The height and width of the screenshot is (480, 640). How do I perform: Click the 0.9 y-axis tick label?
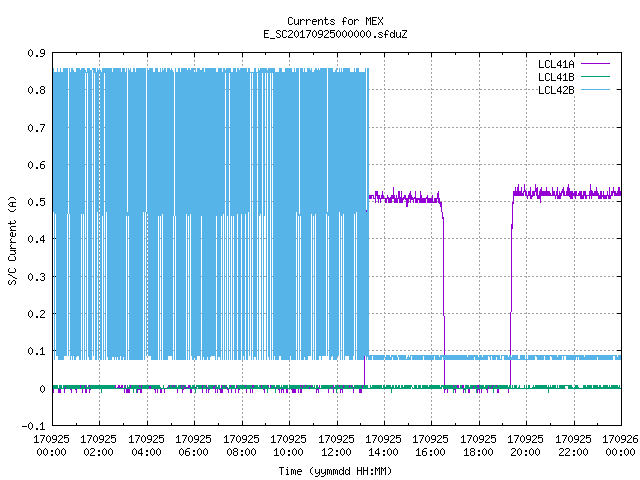click(x=36, y=53)
